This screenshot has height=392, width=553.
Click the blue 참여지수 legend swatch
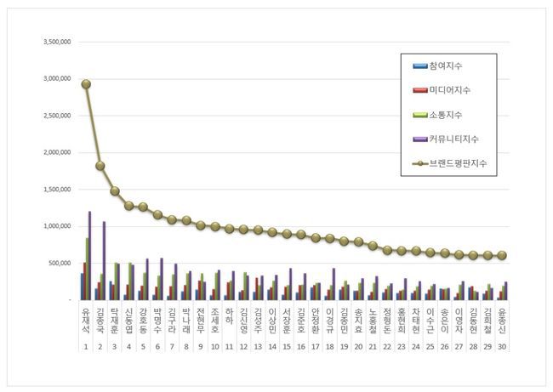click(422, 66)
